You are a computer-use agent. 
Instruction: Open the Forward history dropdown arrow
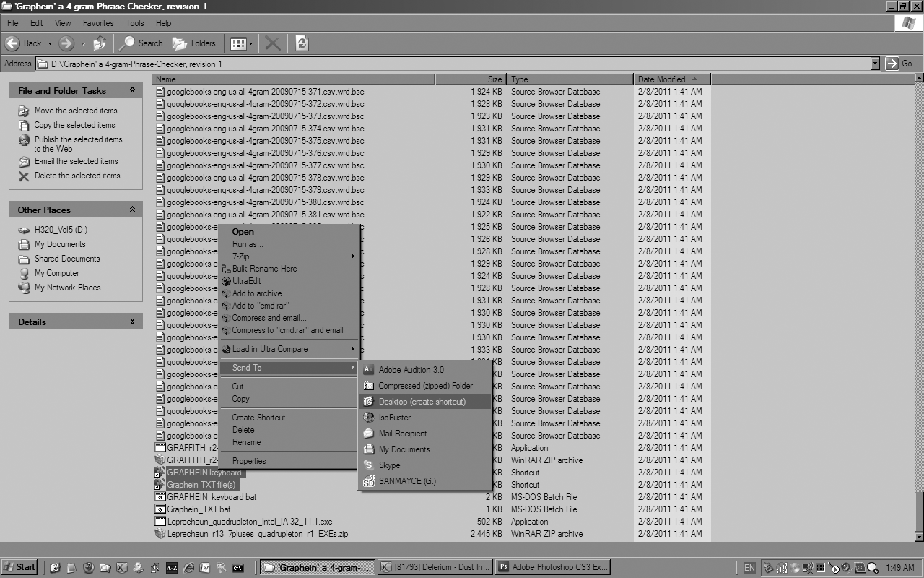pyautogui.click(x=82, y=44)
